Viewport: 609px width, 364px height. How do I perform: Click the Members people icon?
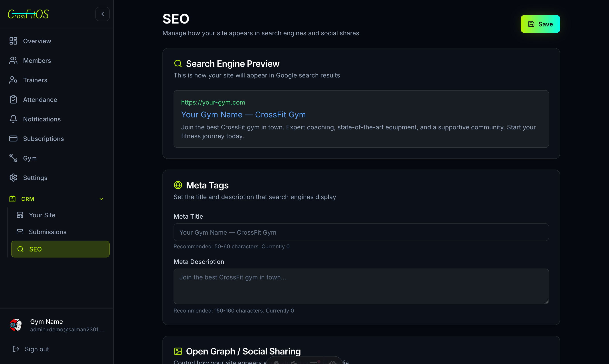point(13,61)
